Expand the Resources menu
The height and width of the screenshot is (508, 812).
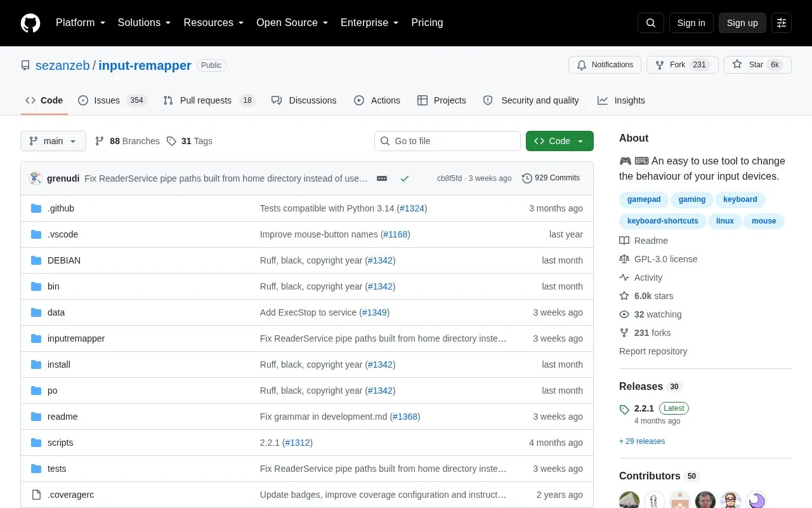coord(214,23)
